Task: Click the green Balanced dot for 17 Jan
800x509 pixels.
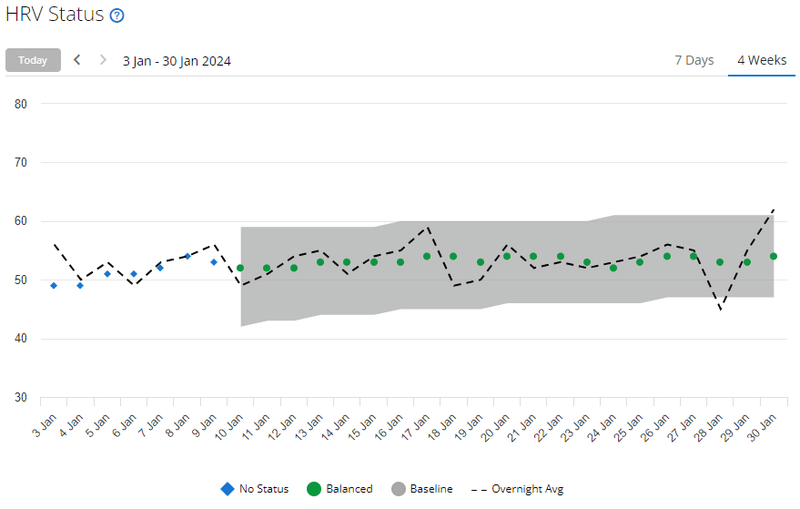Action: (427, 256)
